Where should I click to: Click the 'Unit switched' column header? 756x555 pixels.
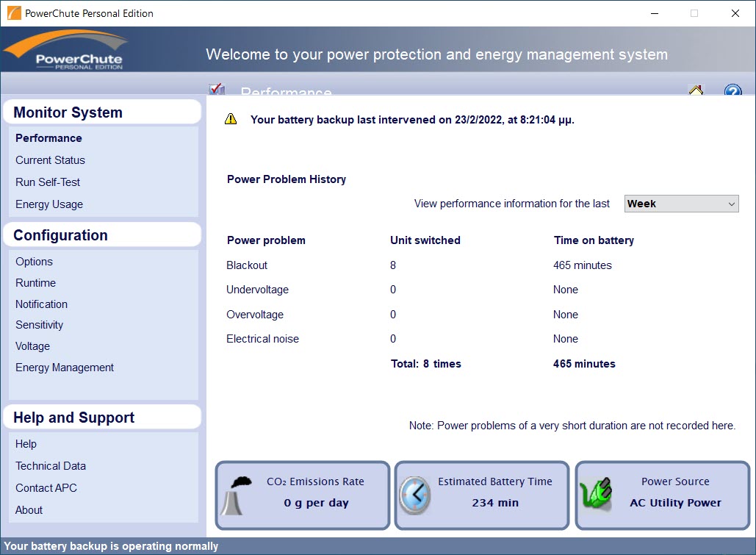click(425, 240)
